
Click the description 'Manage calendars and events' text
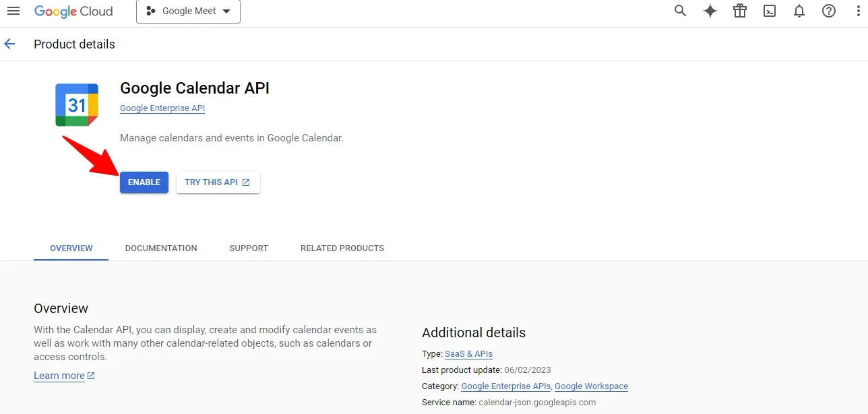[x=232, y=138]
